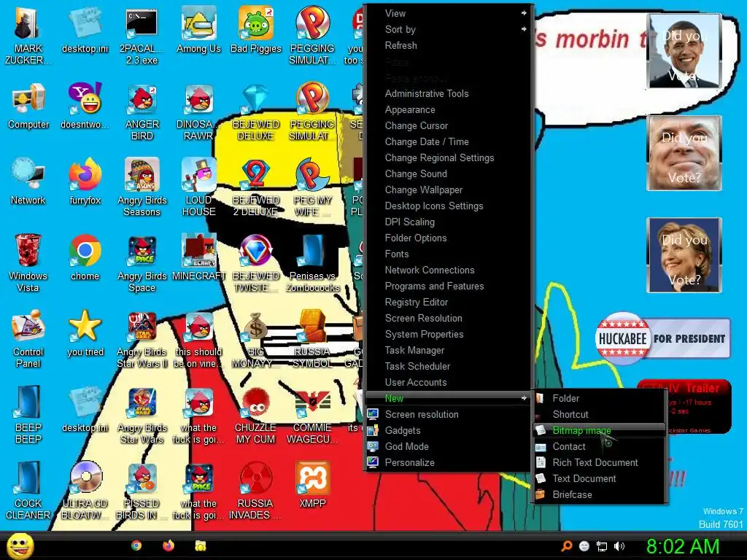747x560 pixels.
Task: Open Screen resolution with monitor icon
Action: click(x=447, y=414)
